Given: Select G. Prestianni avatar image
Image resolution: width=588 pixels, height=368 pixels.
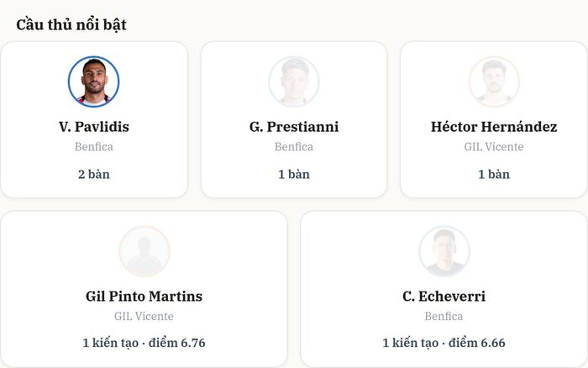Looking at the screenshot, I should (x=294, y=81).
